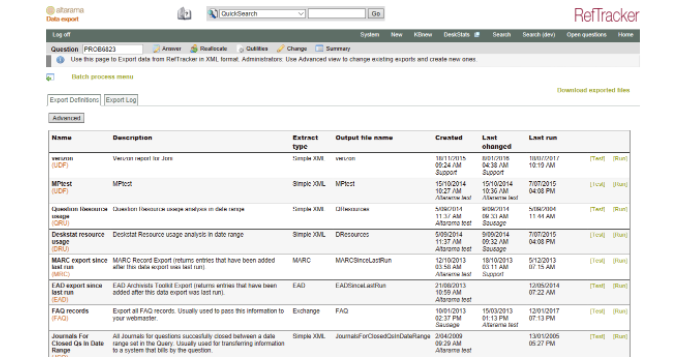686x363 pixels.
Task: Click the Utilities icon
Action: point(240,49)
